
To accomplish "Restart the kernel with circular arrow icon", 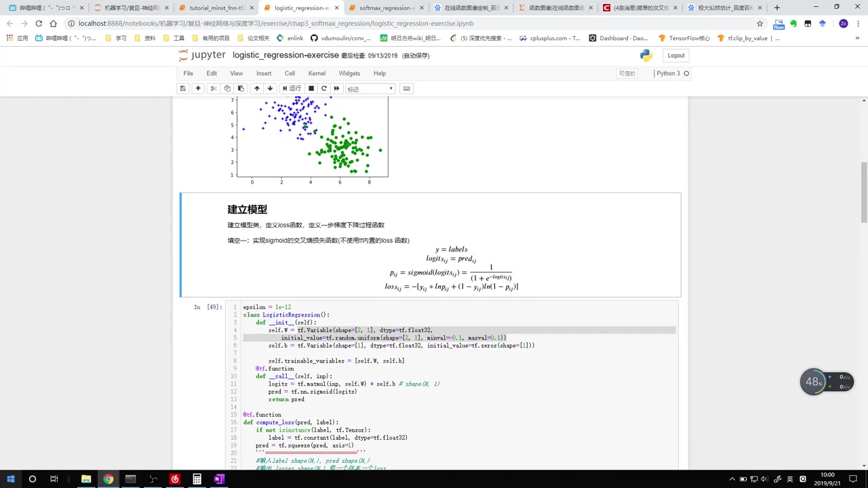I will tap(324, 89).
